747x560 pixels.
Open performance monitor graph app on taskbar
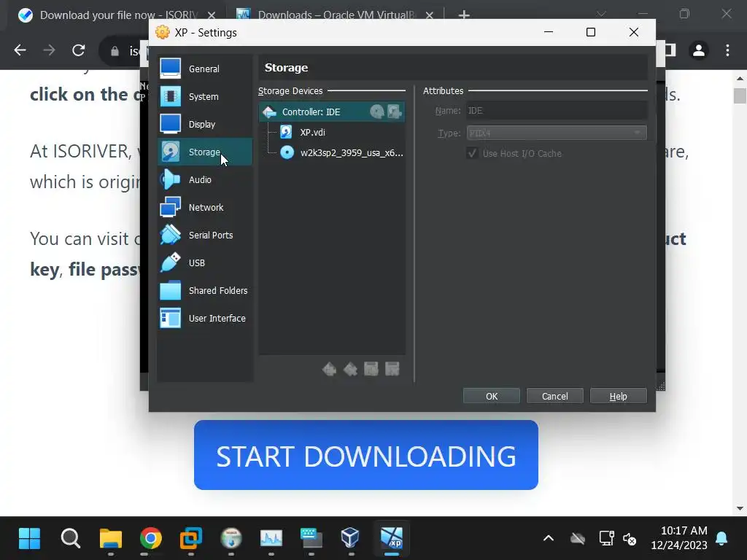click(271, 539)
